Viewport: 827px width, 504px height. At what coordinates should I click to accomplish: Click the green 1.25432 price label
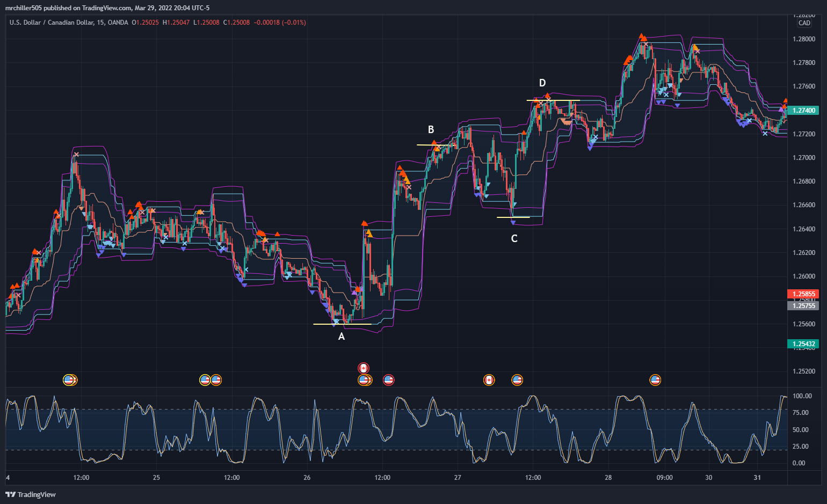[x=803, y=344]
